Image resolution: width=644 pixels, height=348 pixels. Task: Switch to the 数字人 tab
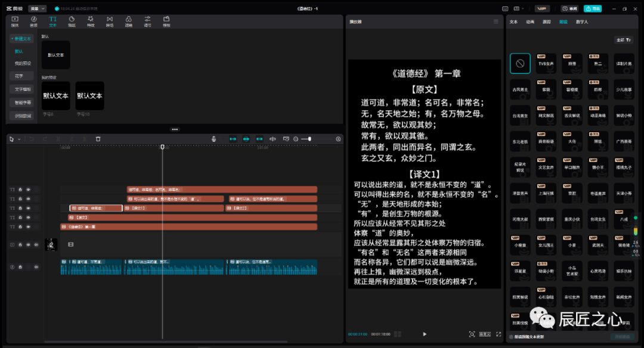[581, 21]
